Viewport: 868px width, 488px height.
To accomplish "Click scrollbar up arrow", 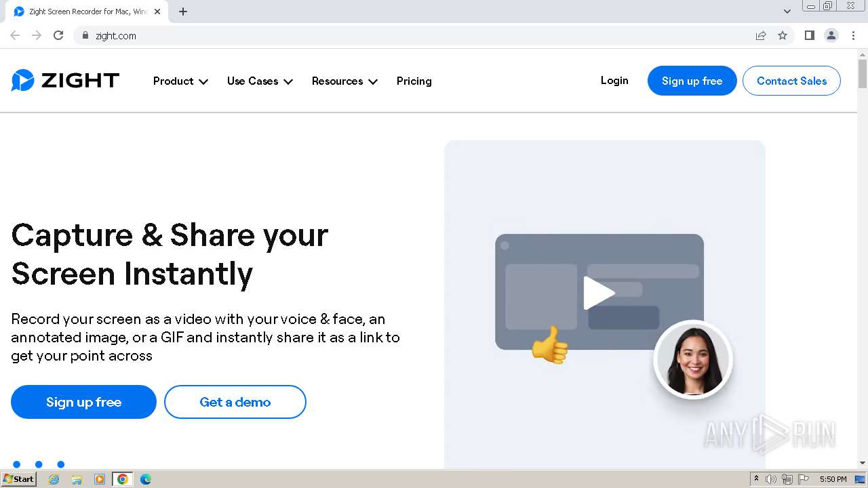I will tap(863, 54).
